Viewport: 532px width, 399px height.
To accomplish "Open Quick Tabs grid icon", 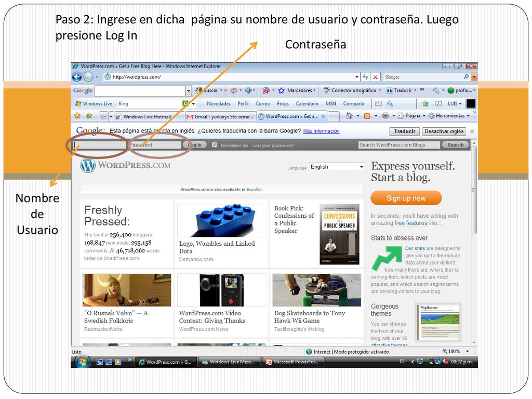I will 103,116.
